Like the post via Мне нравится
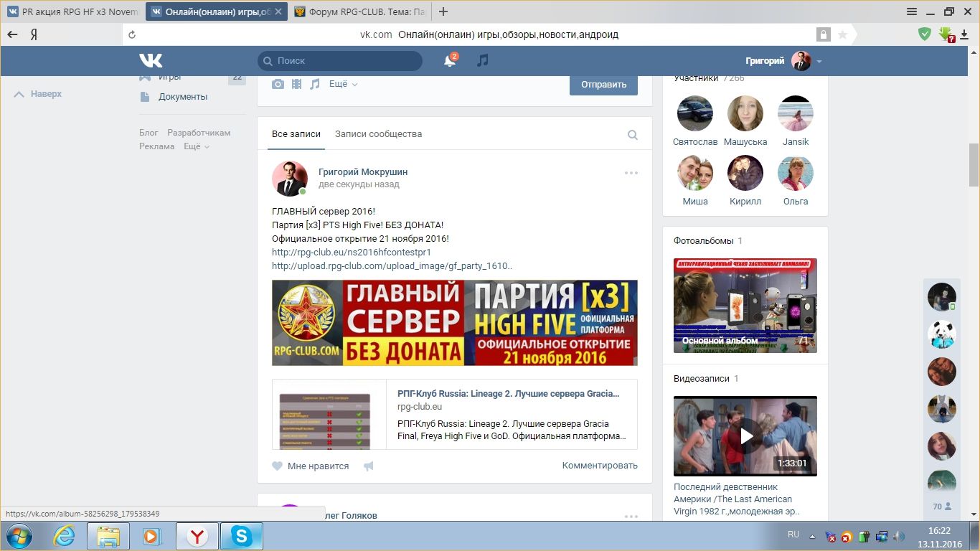Screen dimensions: 980x551 click(x=311, y=466)
